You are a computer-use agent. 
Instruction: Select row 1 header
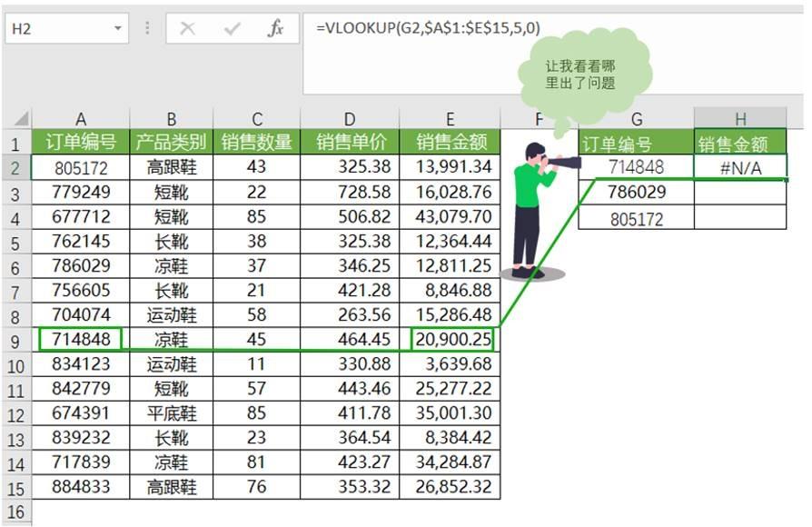click(15, 144)
